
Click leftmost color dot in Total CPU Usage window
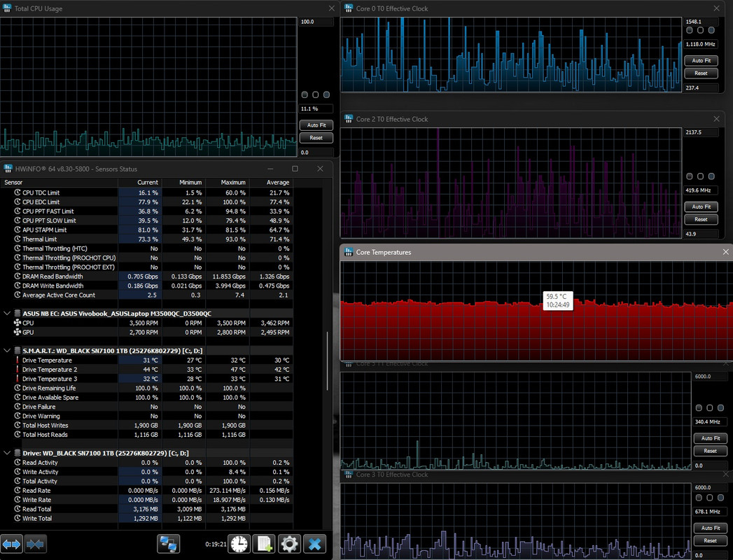coord(305,95)
